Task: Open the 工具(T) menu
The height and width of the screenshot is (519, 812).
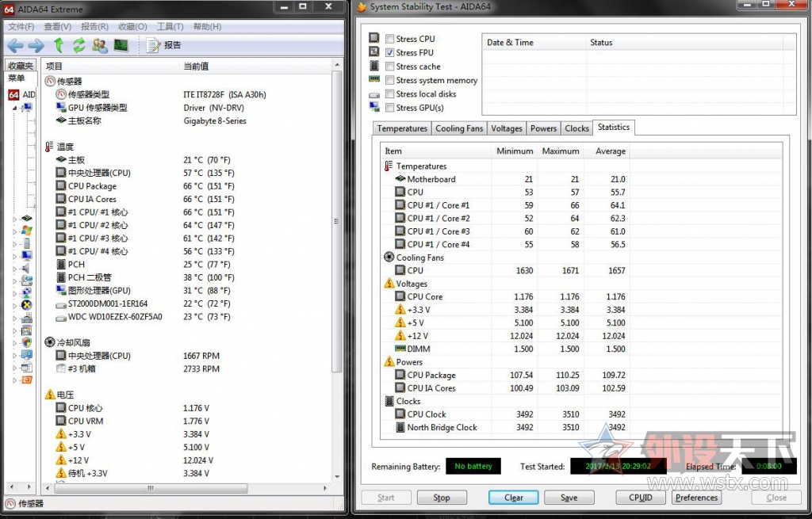Action: 170,26
